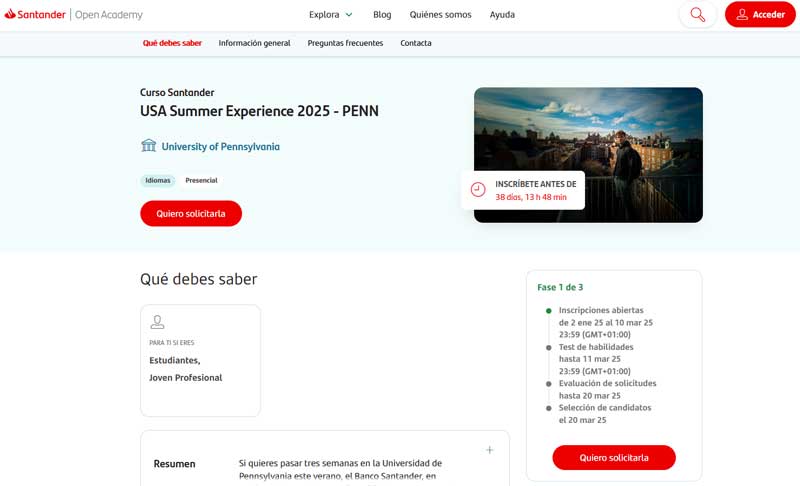
Task: Click the Santander Open Academy logo
Action: 74,15
